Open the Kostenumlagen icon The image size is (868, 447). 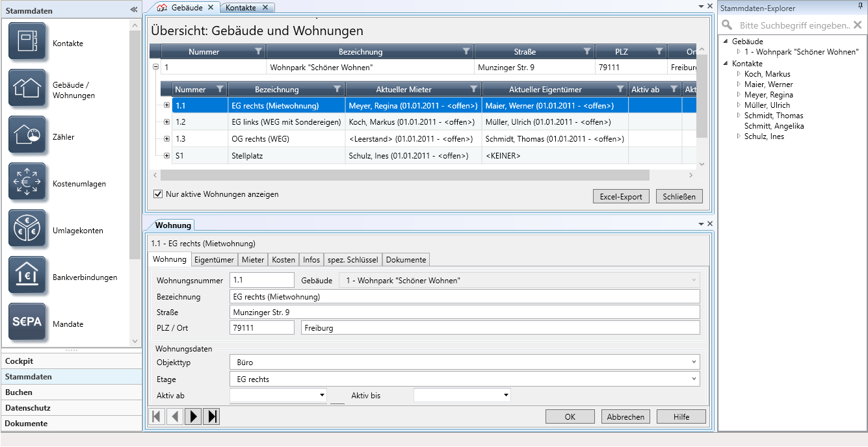[27, 182]
